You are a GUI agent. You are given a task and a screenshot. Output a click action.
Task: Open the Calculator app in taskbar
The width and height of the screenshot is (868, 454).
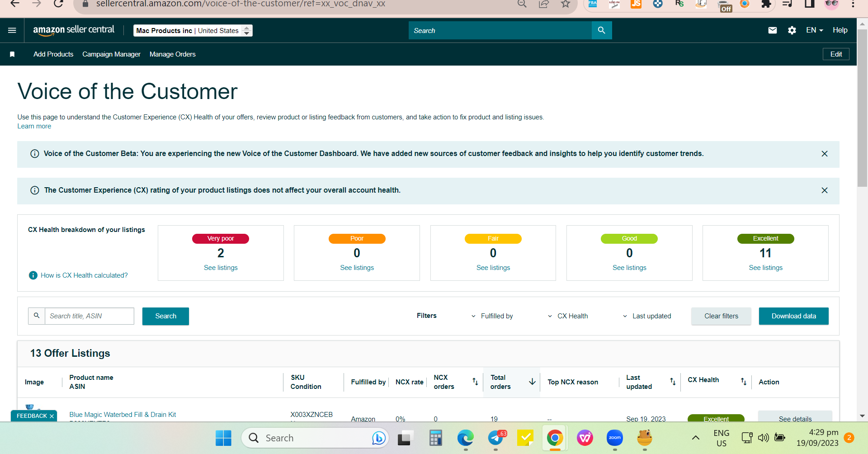(435, 438)
